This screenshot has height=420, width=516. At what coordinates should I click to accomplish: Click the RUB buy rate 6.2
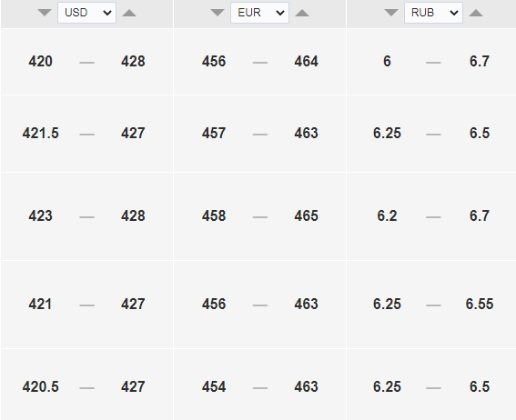tap(387, 216)
